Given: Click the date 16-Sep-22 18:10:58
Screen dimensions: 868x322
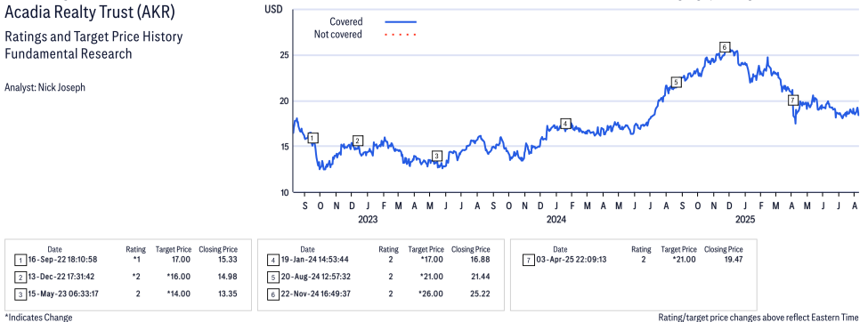Looking at the screenshot, I should 62,260.
